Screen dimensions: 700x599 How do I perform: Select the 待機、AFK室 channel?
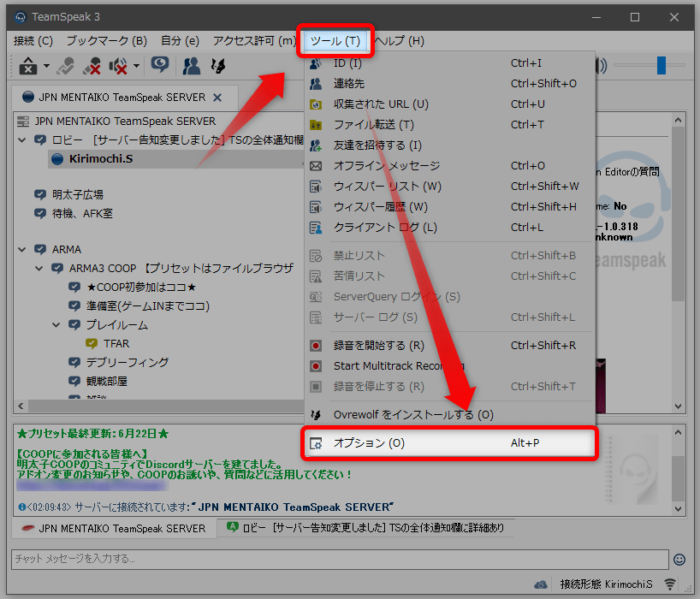tap(82, 213)
